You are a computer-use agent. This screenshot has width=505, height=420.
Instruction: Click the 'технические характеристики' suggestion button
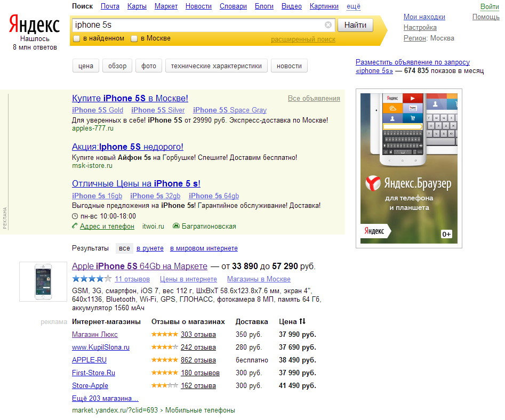(x=217, y=66)
